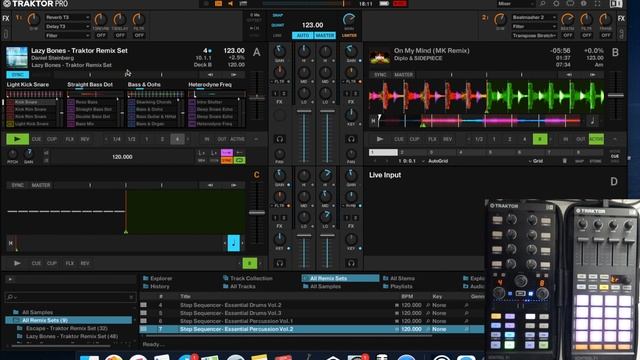Image resolution: width=640 pixels, height=360 pixels.
Task: Click audio speaker indicator icon in header
Action: point(231,4)
